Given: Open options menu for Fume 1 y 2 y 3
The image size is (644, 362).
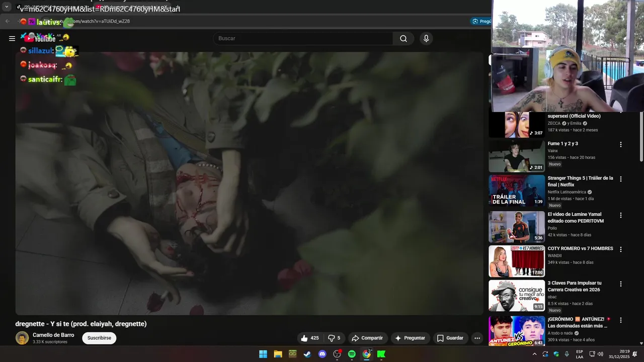Looking at the screenshot, I should [621, 144].
